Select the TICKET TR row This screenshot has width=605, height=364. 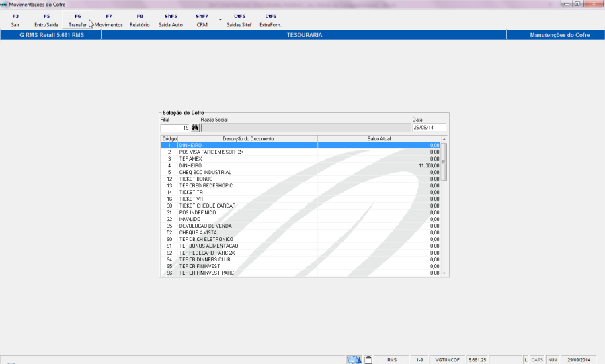pos(300,193)
